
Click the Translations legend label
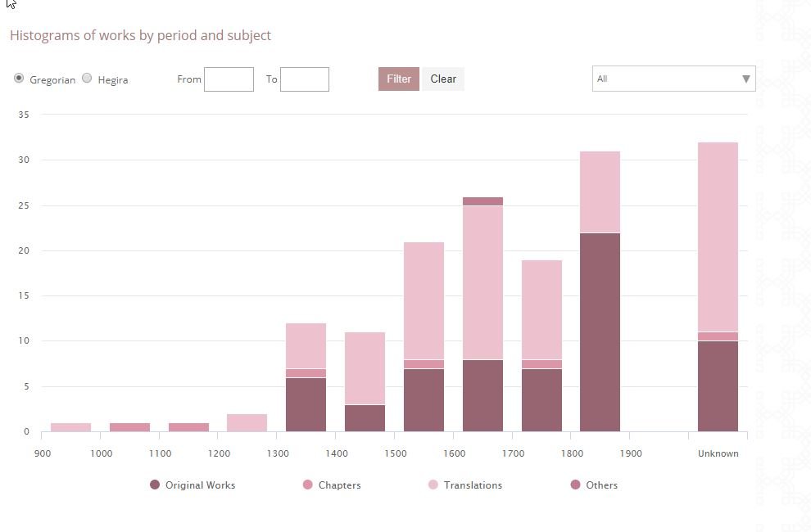tap(473, 485)
